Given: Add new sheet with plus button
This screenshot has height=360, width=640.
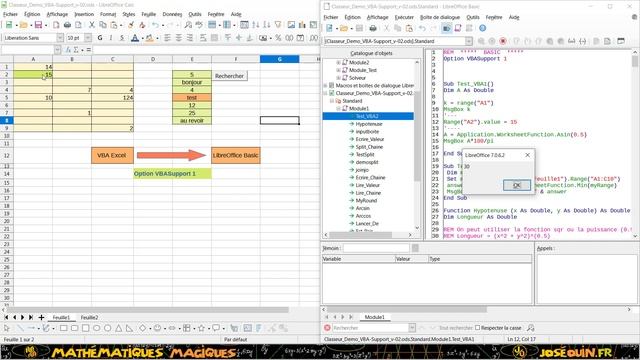Looking at the screenshot, I should [x=41, y=317].
